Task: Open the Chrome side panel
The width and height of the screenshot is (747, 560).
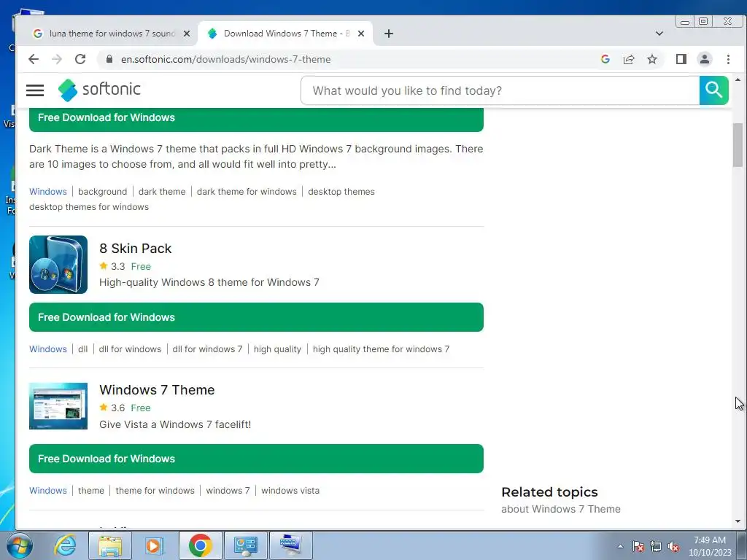Action: 681,59
